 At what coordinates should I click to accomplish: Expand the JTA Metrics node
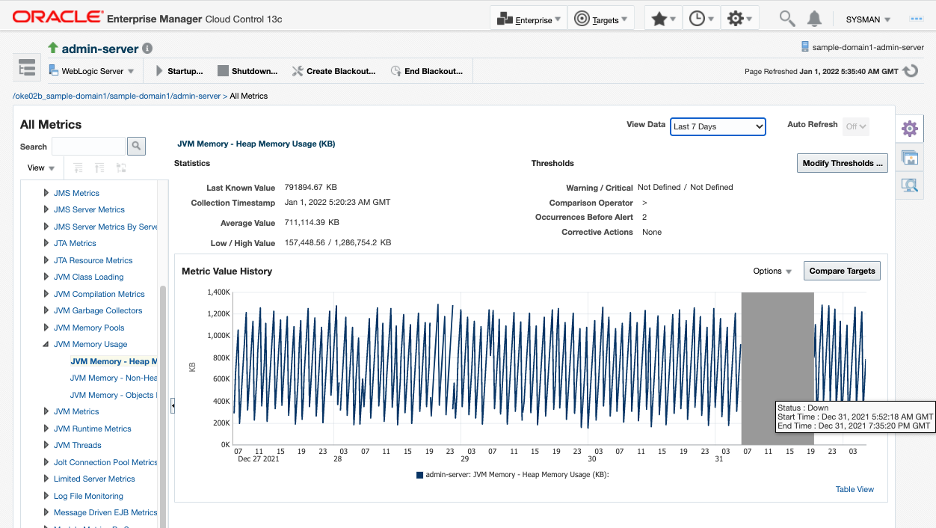click(x=46, y=243)
